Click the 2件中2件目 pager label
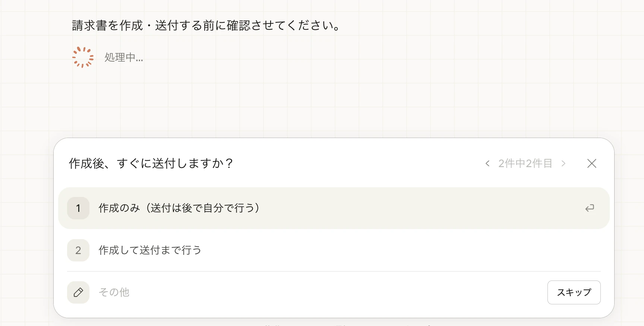Screen dimensions: 644x326 [525, 163]
